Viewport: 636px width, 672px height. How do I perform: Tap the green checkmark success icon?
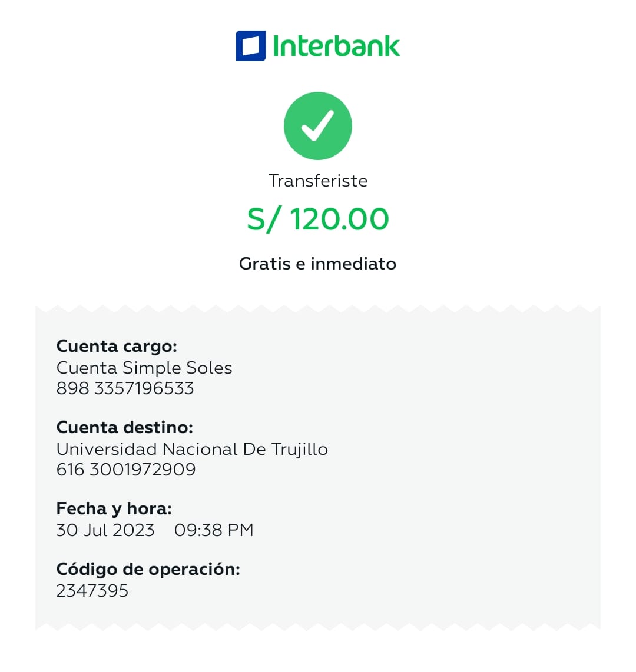click(x=318, y=126)
